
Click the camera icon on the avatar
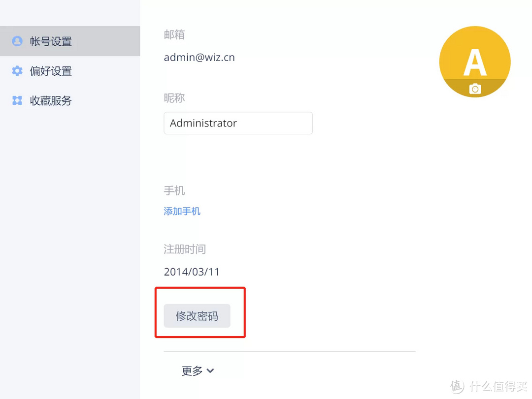point(475,89)
